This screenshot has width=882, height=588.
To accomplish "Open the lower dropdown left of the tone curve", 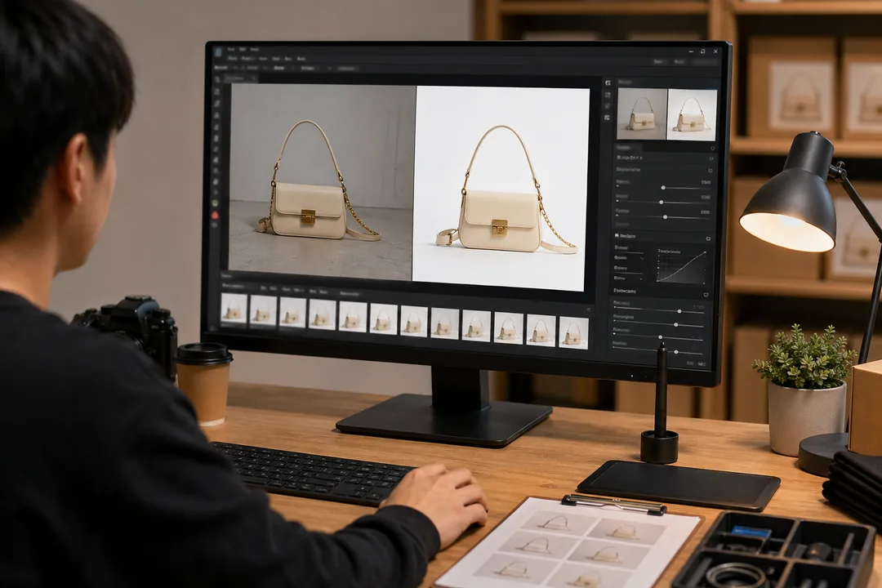I will 628,278.
